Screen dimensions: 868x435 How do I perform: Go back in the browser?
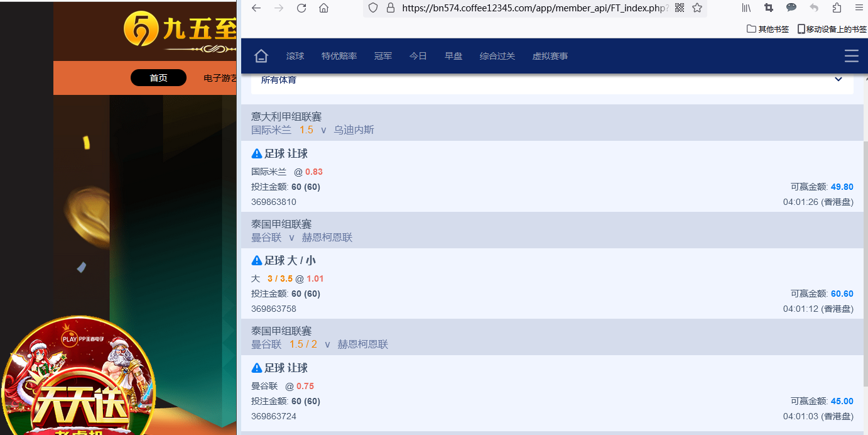256,8
